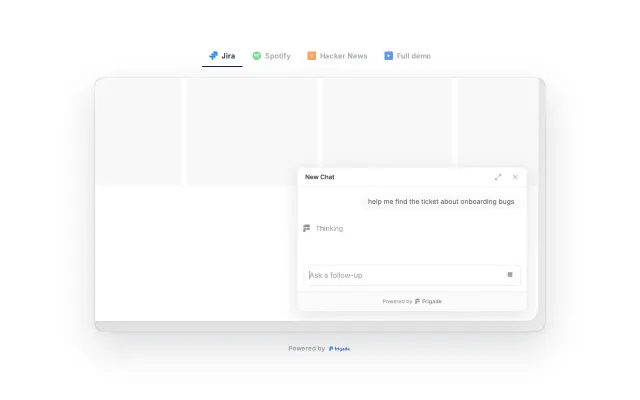Expand the New Chat window
The image size is (640, 400).
click(498, 177)
